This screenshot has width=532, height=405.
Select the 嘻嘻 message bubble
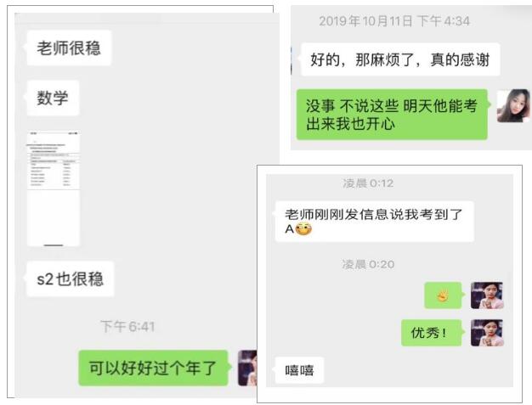tap(299, 370)
